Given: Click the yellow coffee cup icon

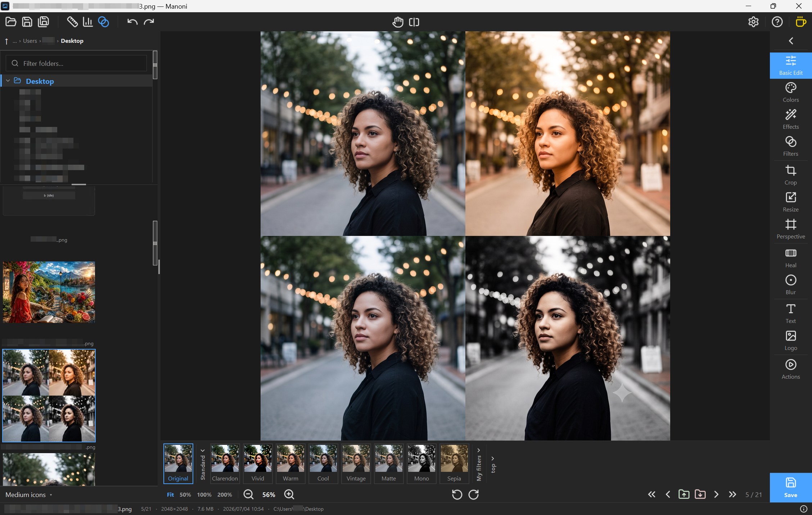Looking at the screenshot, I should pyautogui.click(x=800, y=22).
